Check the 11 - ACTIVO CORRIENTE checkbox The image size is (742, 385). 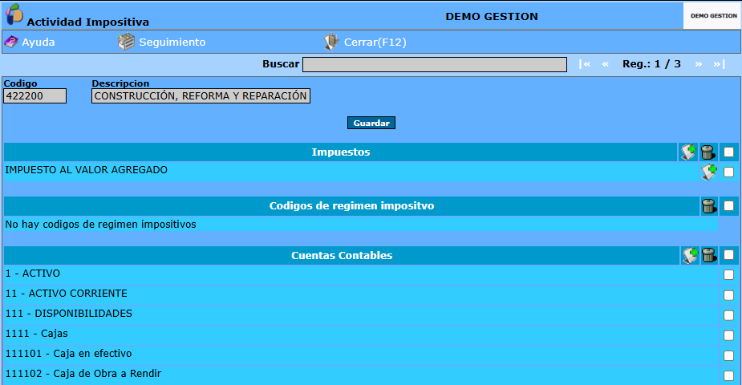729,295
